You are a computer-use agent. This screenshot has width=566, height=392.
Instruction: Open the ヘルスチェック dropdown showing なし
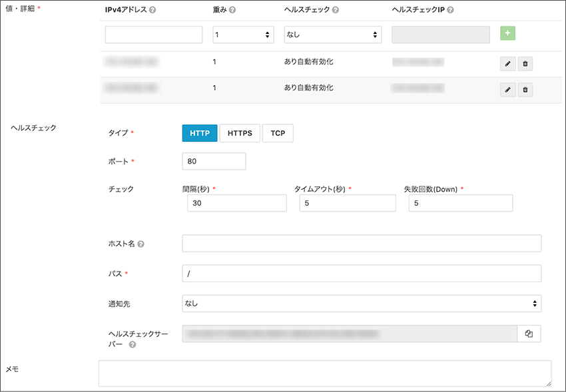click(333, 35)
